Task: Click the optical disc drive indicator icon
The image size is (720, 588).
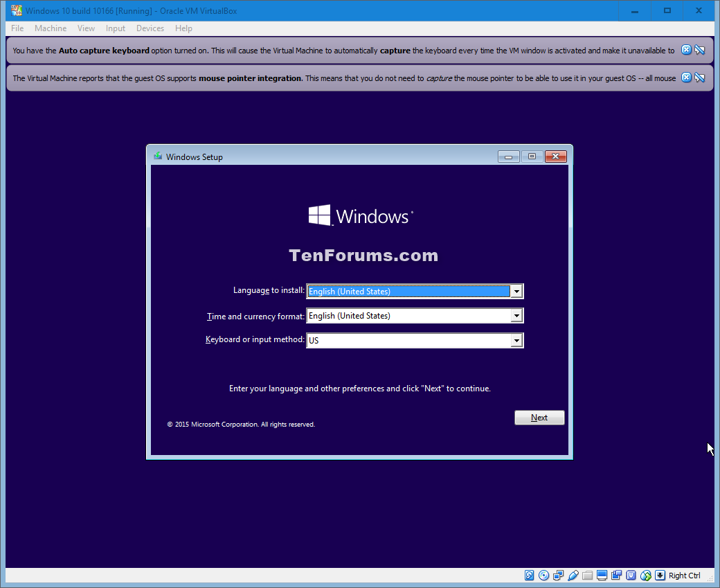Action: (x=543, y=575)
